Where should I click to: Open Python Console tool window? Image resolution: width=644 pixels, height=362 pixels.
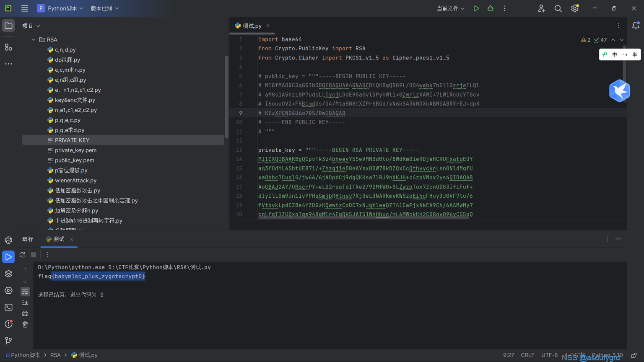(x=8, y=240)
